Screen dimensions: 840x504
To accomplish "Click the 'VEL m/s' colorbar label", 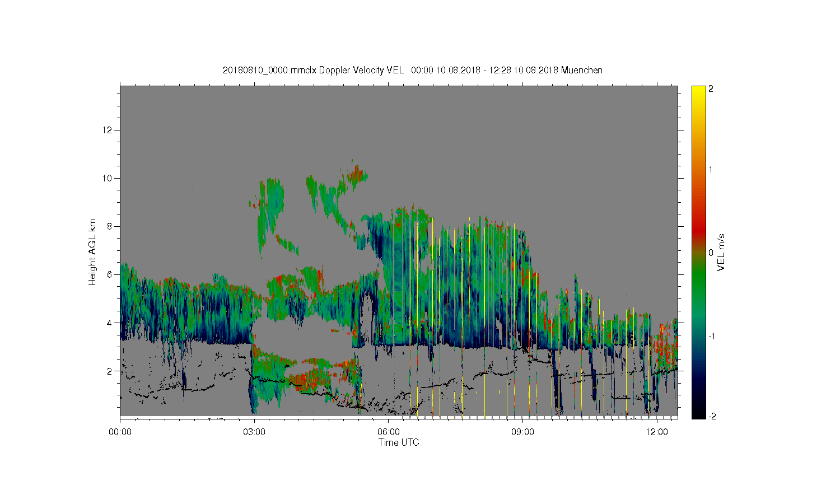I will [721, 252].
